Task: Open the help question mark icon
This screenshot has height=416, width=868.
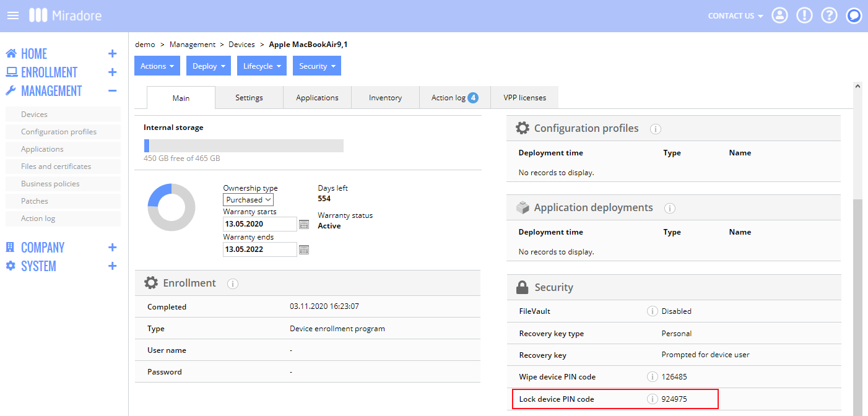Action: (x=830, y=15)
